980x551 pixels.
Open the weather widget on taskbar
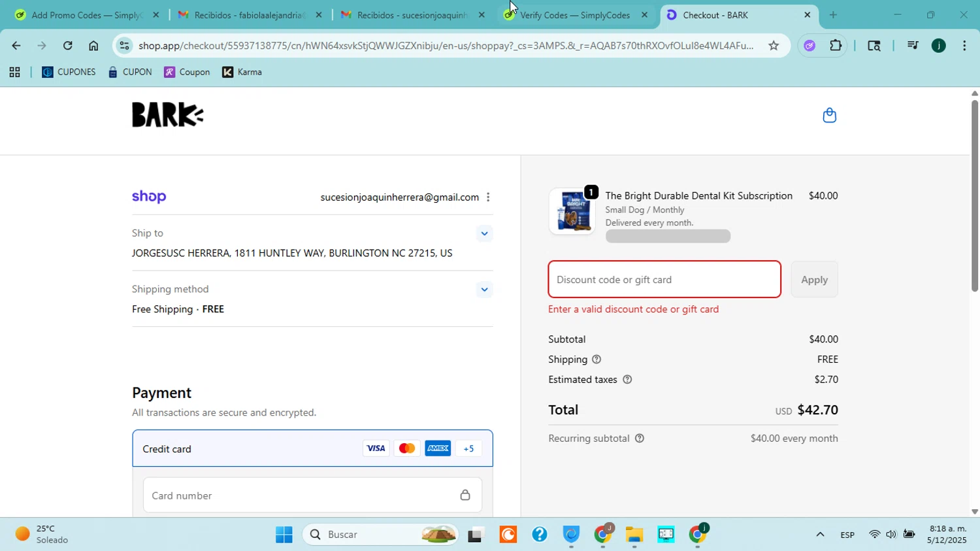click(x=43, y=535)
